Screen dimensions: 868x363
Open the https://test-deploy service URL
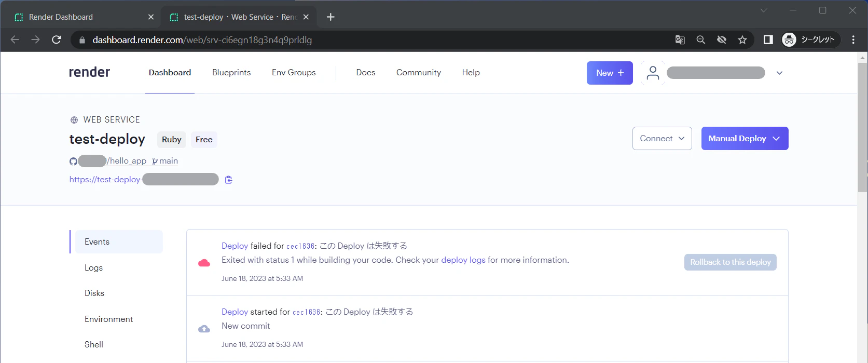click(x=144, y=180)
